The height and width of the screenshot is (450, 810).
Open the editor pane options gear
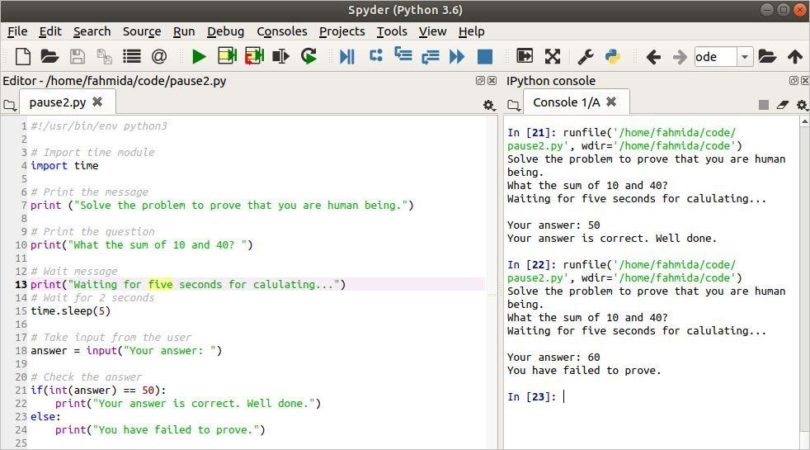coord(488,104)
